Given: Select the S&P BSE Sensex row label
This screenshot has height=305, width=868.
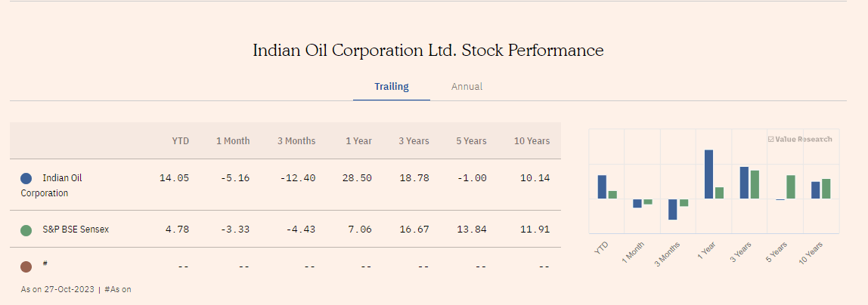Looking at the screenshot, I should [76, 230].
